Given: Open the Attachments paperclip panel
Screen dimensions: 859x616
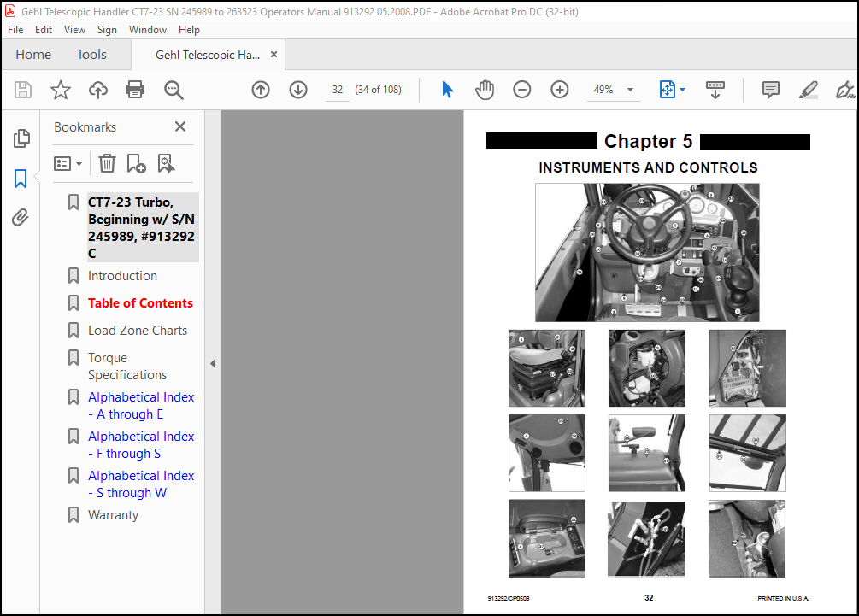Looking at the screenshot, I should pyautogui.click(x=20, y=217).
